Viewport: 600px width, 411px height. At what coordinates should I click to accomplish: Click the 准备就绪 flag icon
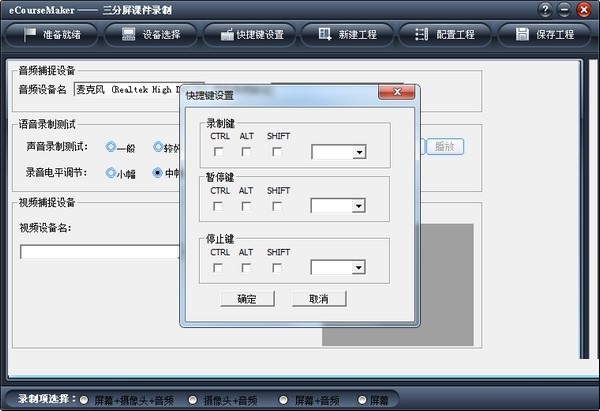coord(29,35)
